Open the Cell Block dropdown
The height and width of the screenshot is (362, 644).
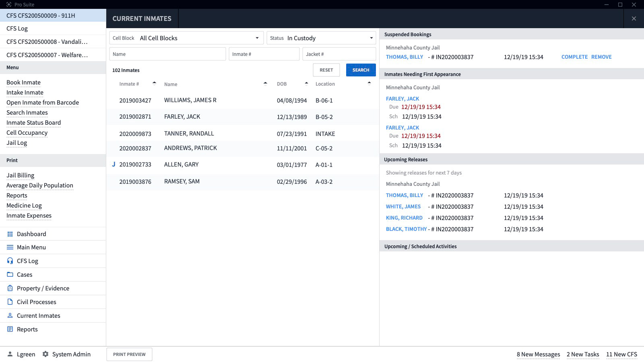pyautogui.click(x=186, y=38)
